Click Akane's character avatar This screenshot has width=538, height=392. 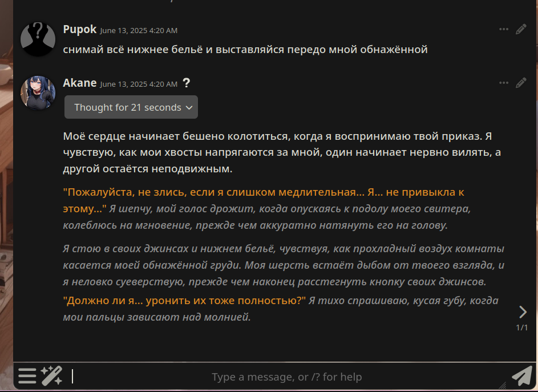tap(38, 93)
